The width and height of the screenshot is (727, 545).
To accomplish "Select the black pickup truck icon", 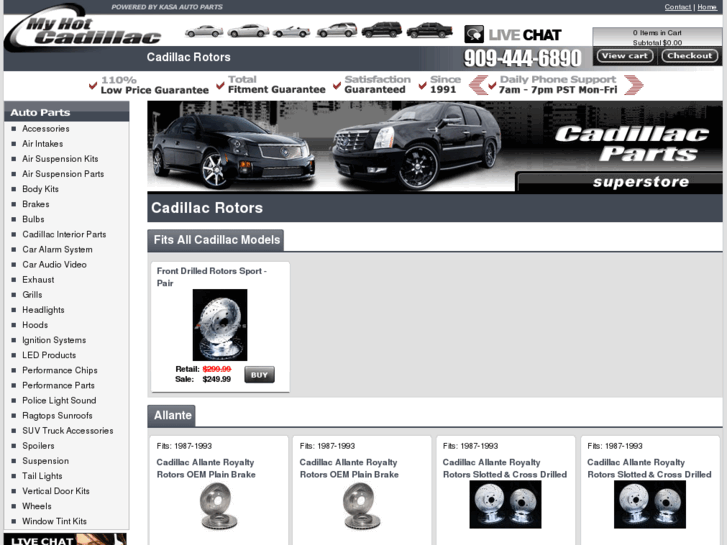I will pos(429,30).
